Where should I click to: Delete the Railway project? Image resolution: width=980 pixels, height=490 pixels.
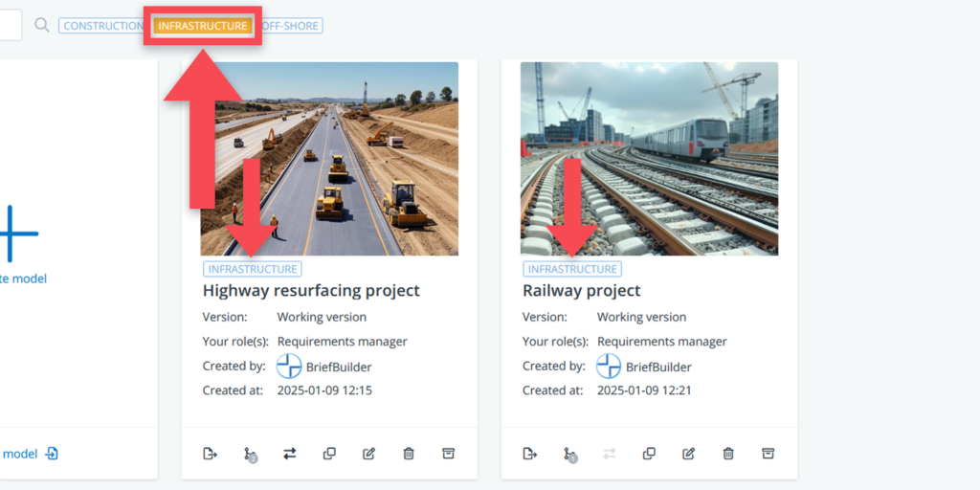click(x=728, y=454)
